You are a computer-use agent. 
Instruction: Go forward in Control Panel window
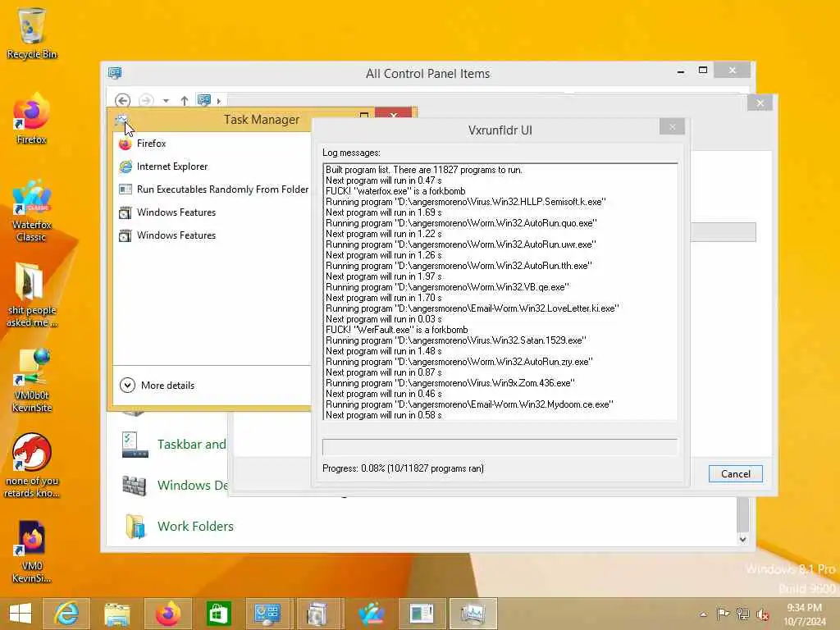146,100
